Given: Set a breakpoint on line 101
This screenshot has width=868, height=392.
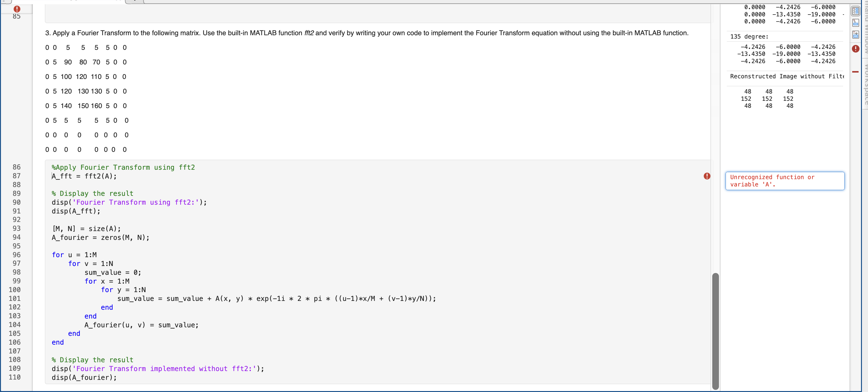Looking at the screenshot, I should coord(16,298).
